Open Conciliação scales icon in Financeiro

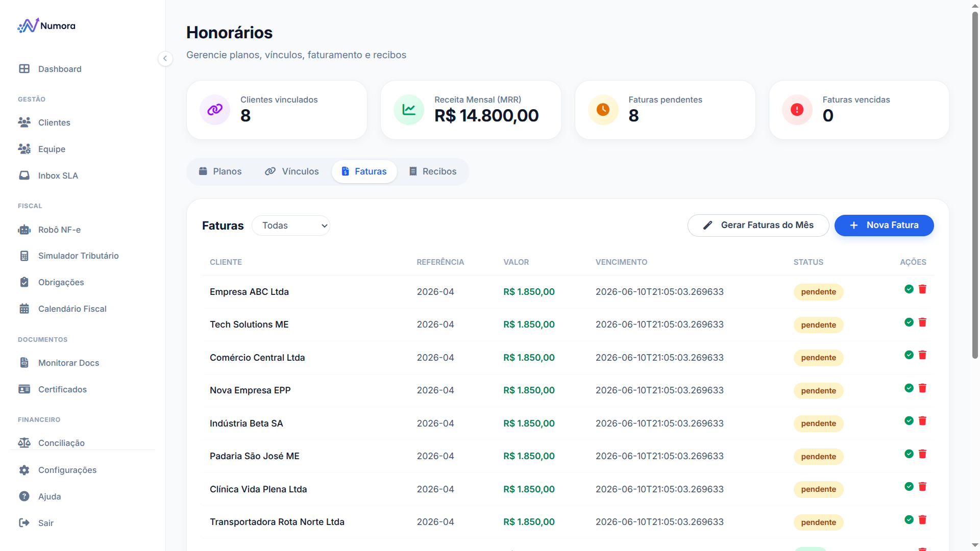point(24,443)
